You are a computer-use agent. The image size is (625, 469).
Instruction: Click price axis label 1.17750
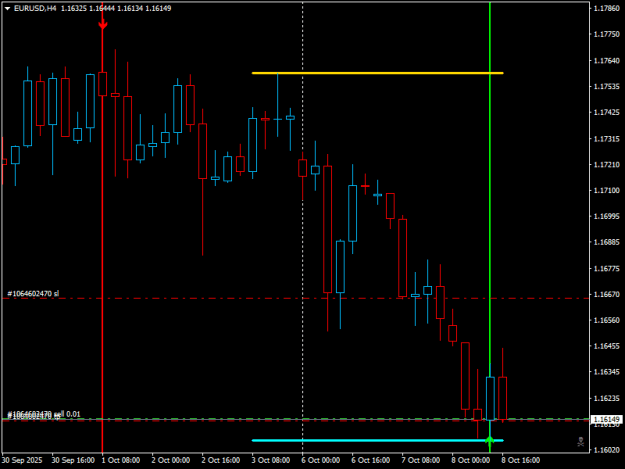607,35
